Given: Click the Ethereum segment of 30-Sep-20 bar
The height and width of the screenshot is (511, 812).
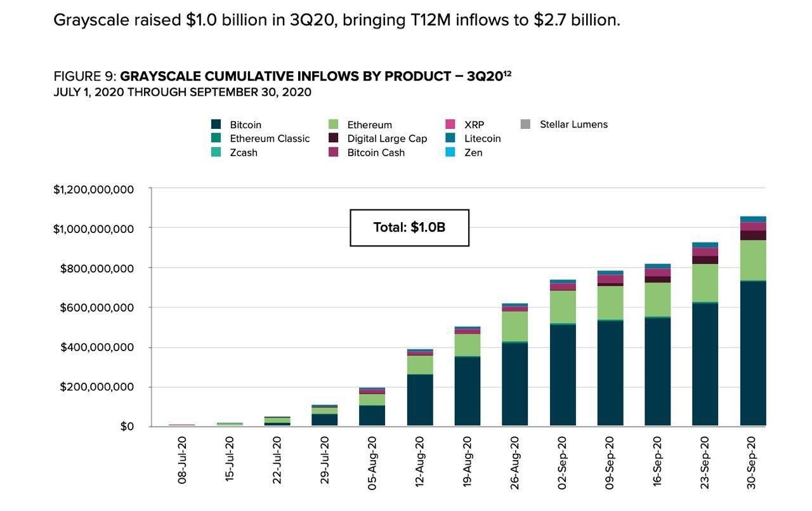Looking at the screenshot, I should click(x=753, y=260).
